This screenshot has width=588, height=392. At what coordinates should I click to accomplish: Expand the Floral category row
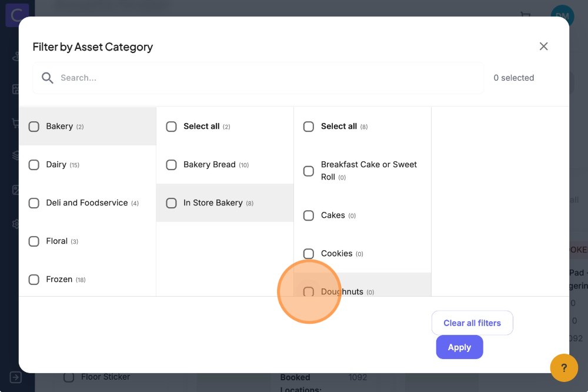coord(57,241)
